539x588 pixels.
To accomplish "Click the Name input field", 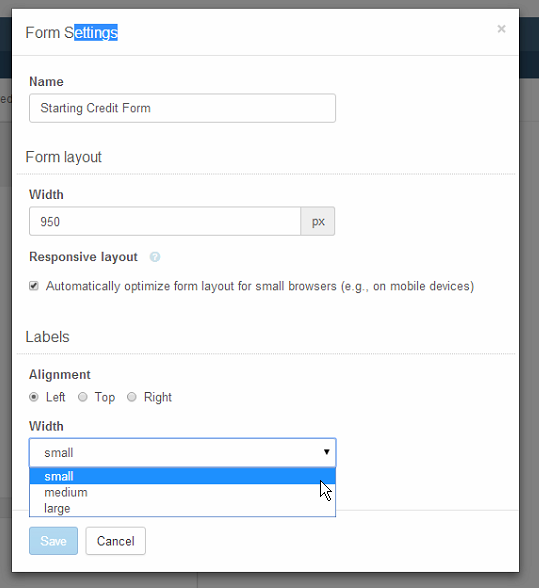I will (182, 108).
